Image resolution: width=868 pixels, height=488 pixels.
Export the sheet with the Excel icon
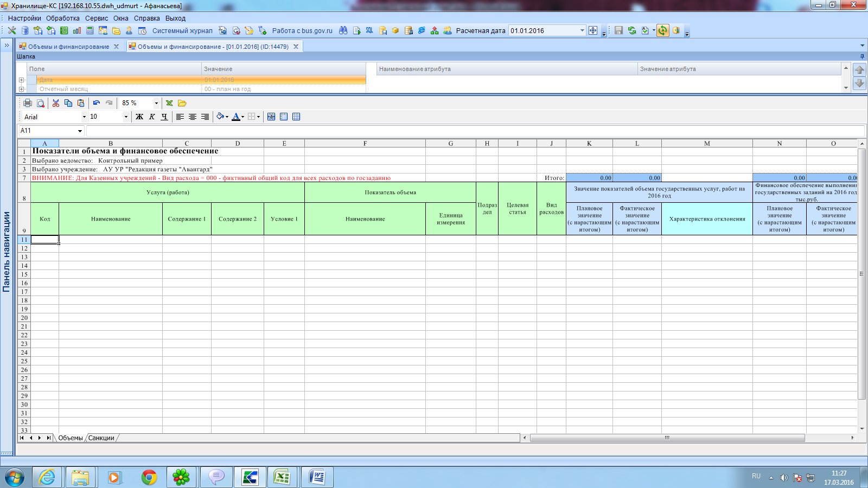point(169,103)
